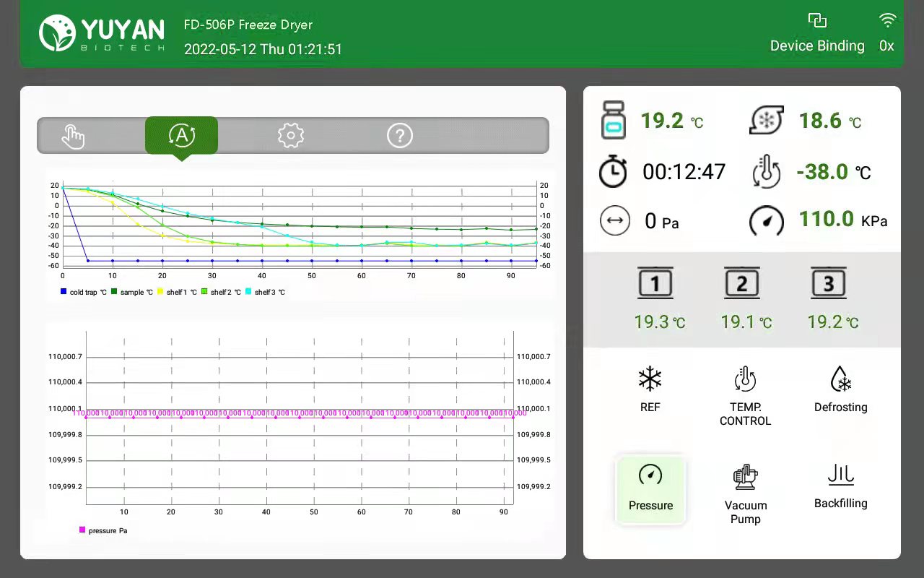Tap the stopwatch run-time icon
Screen dimensions: 924x578
coord(614,172)
